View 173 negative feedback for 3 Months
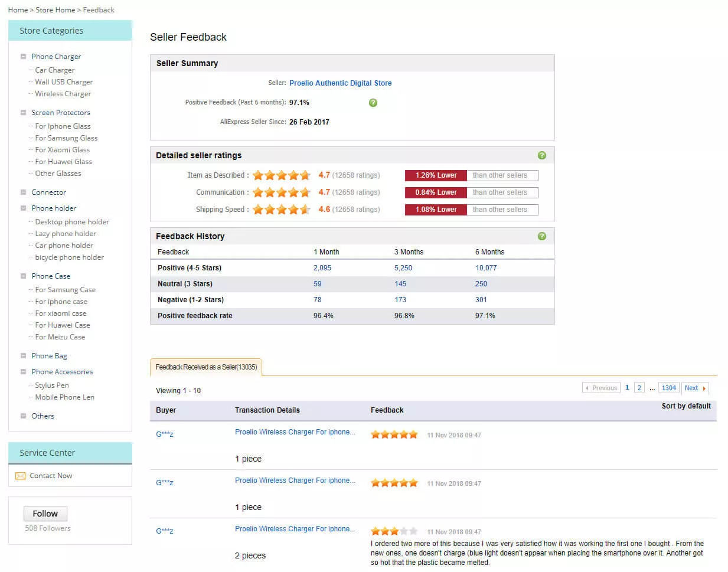The width and height of the screenshot is (728, 572). (x=400, y=300)
